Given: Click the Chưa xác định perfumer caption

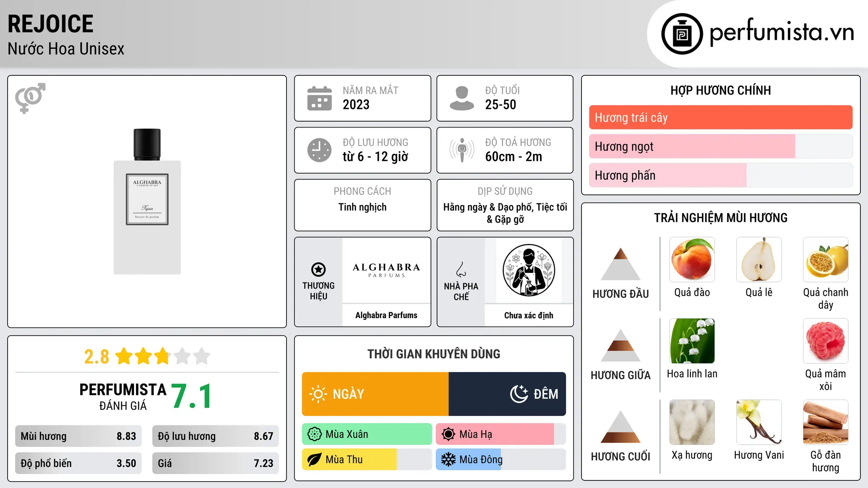Looking at the screenshot, I should [529, 315].
